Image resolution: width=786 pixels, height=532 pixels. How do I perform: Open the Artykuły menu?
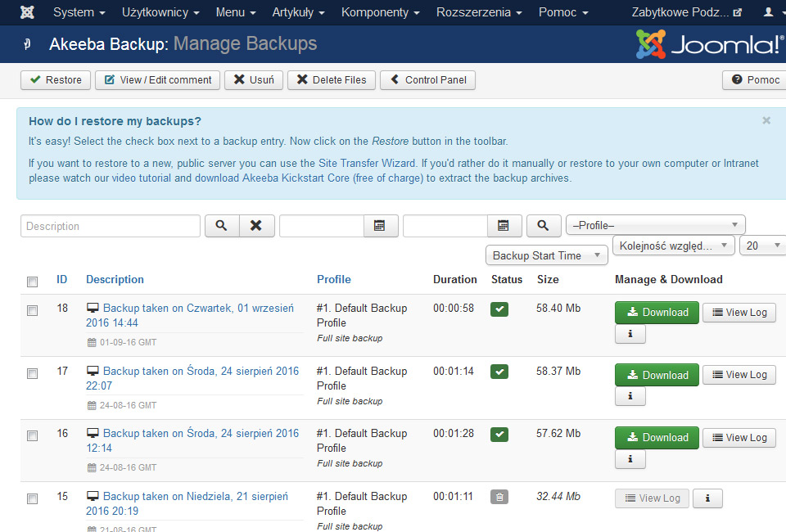(x=298, y=12)
